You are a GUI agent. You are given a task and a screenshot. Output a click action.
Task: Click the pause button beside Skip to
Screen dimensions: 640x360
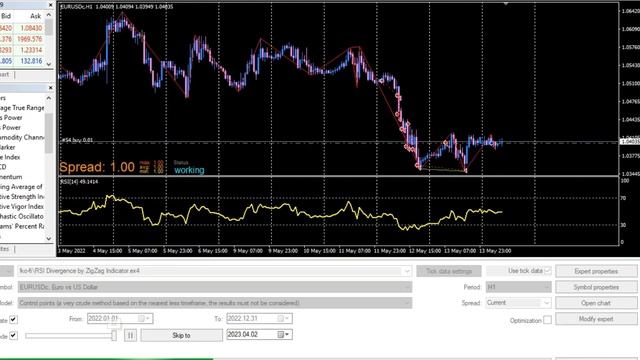coord(130,336)
